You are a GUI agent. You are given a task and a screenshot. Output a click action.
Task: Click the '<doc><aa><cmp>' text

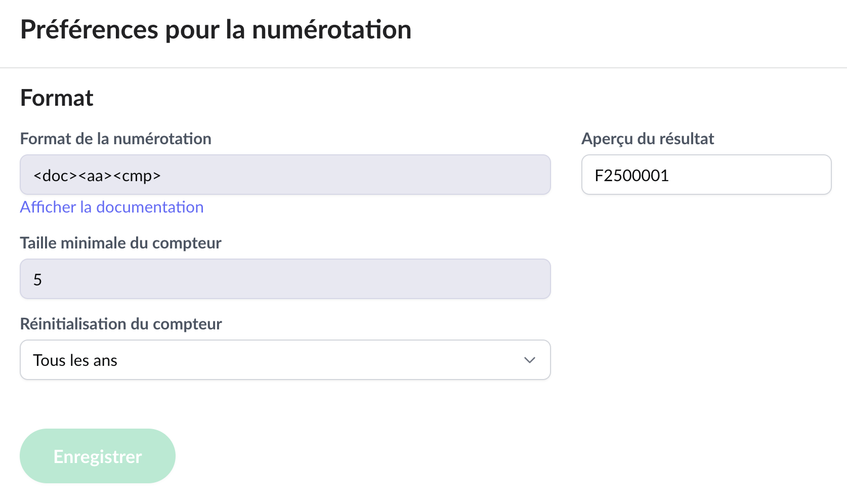(97, 176)
